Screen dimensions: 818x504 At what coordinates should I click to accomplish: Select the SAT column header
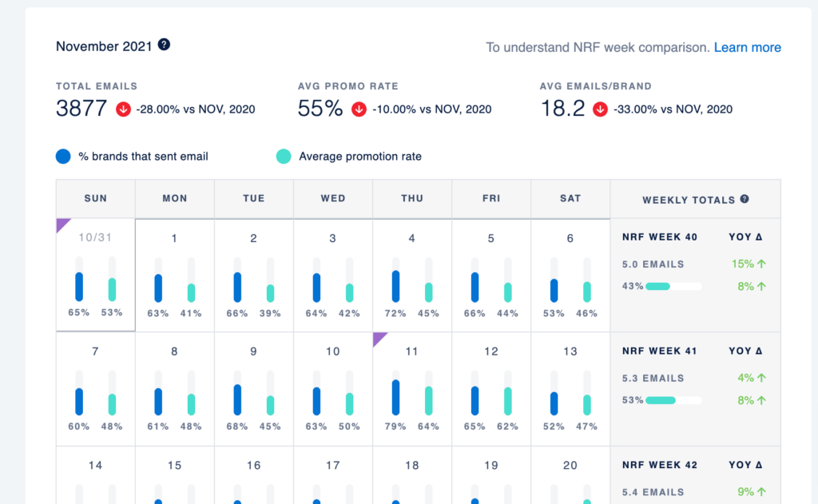click(570, 199)
